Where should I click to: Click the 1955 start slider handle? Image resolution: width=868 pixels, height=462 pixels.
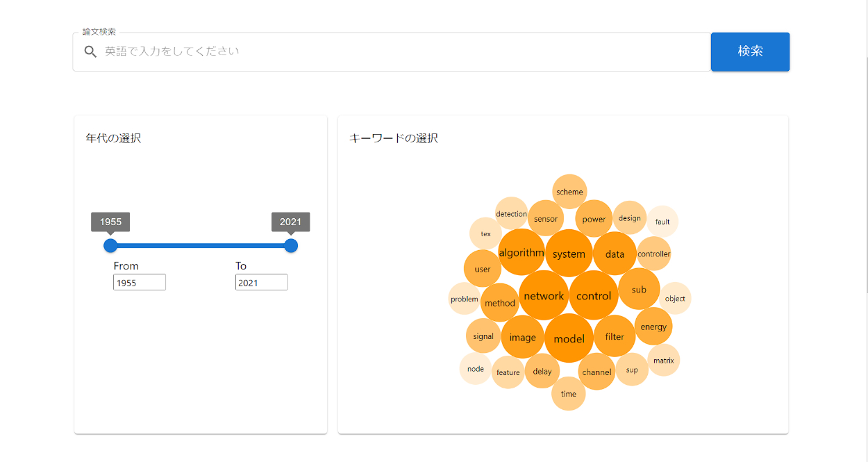point(110,245)
